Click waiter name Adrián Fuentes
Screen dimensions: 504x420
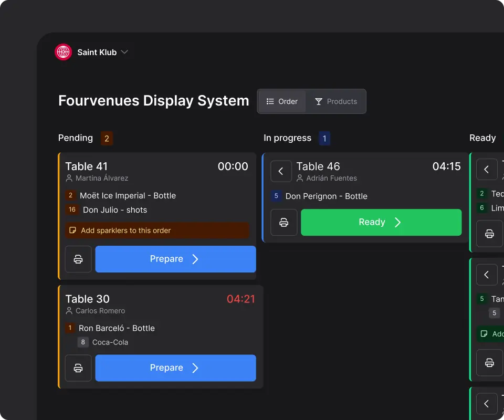point(331,178)
